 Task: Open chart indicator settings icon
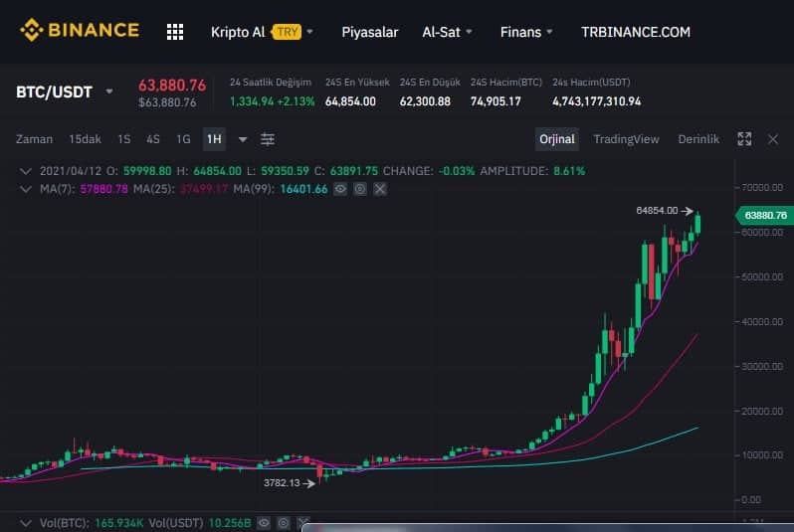pos(268,139)
